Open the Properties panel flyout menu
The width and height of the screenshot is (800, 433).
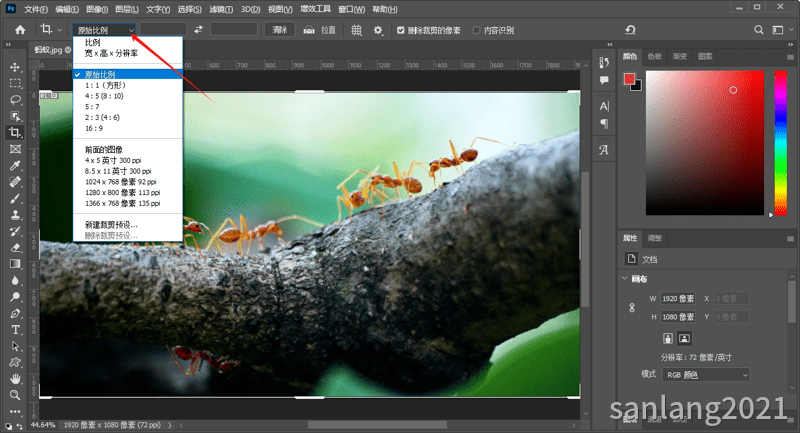(x=790, y=239)
